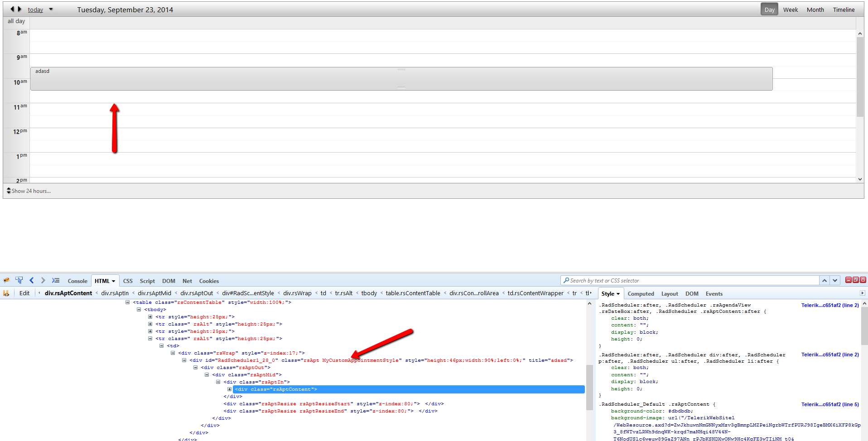
Task: Collapse the tbody node in HTML tree
Action: coord(139,310)
